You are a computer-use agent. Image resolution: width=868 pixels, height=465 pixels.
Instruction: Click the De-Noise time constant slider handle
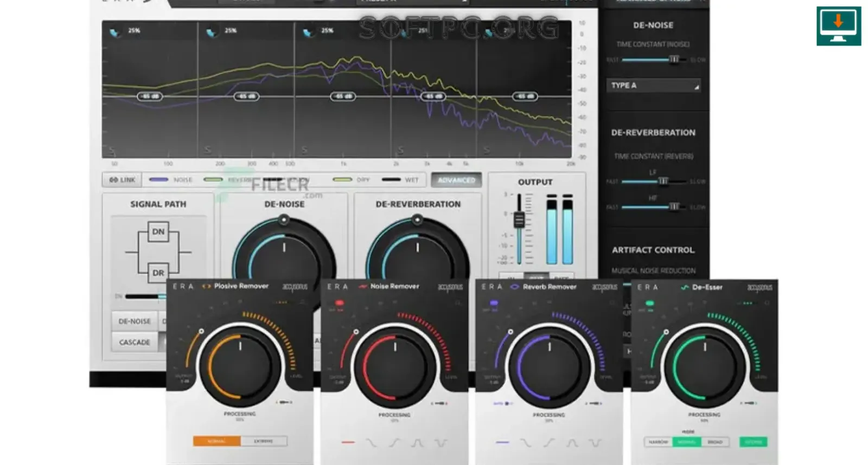coord(674,59)
